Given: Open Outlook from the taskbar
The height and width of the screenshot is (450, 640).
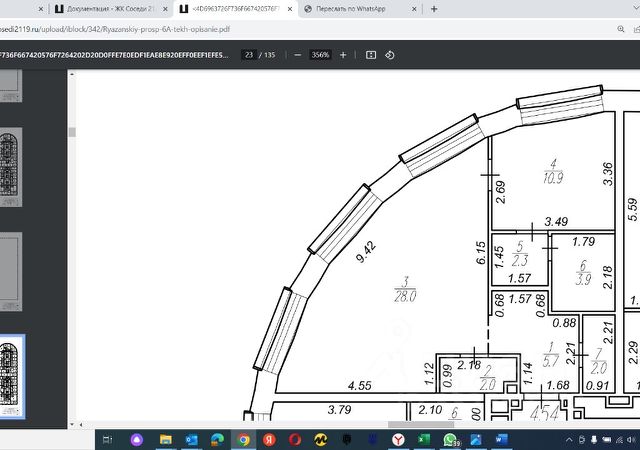Looking at the screenshot, I should 191,440.
